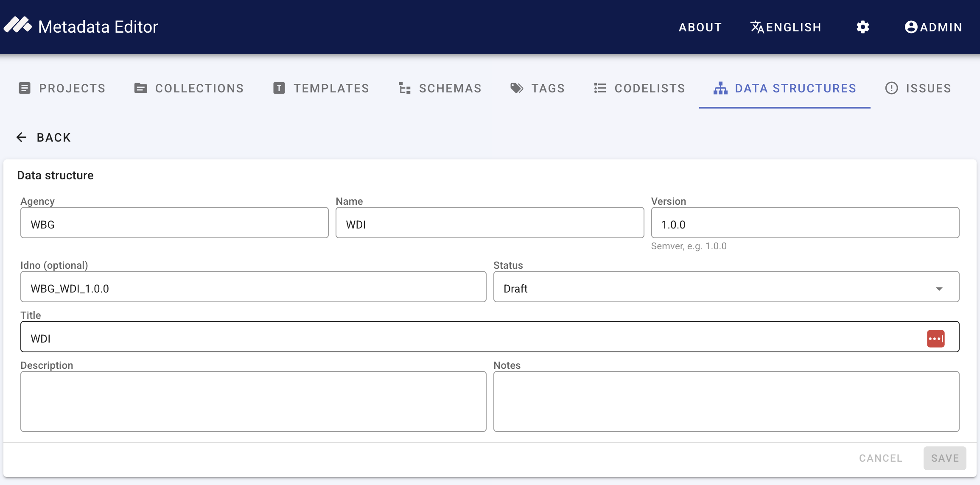Switch to the Projects tab
This screenshot has width=980, height=485.
point(62,88)
